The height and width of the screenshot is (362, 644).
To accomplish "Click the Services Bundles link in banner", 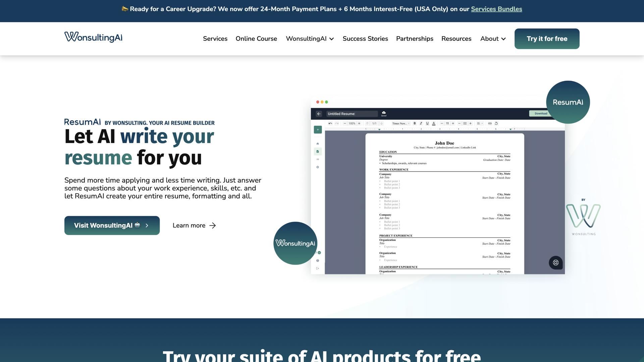I will click(x=496, y=9).
